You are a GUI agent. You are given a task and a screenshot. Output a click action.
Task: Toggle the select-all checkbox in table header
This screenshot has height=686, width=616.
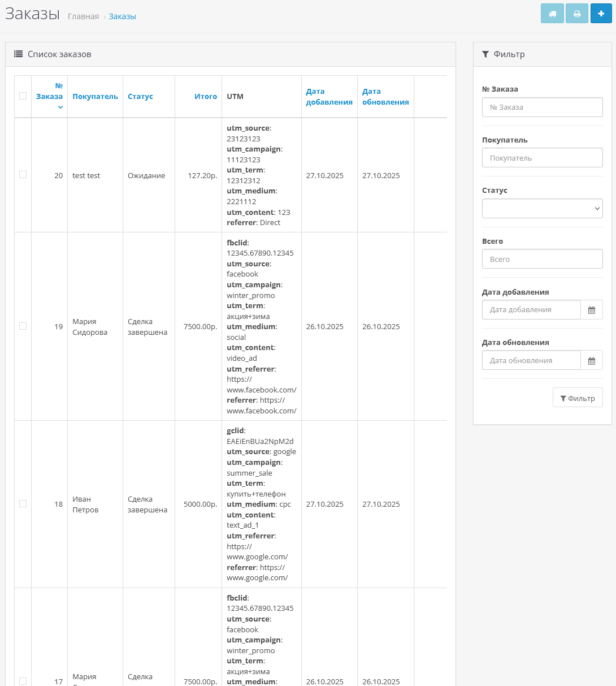[x=23, y=96]
